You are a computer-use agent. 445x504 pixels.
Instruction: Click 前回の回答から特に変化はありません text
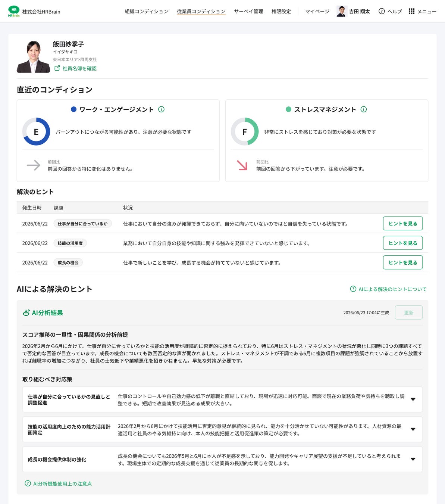pos(90,169)
